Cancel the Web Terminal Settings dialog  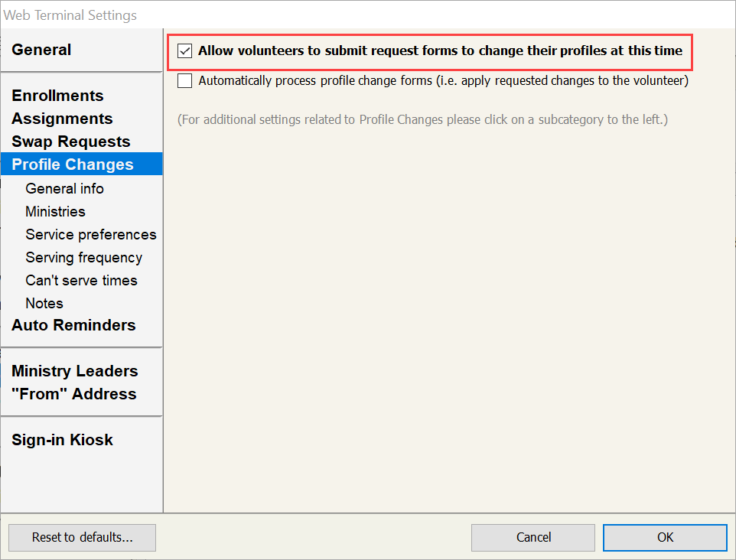tap(533, 537)
